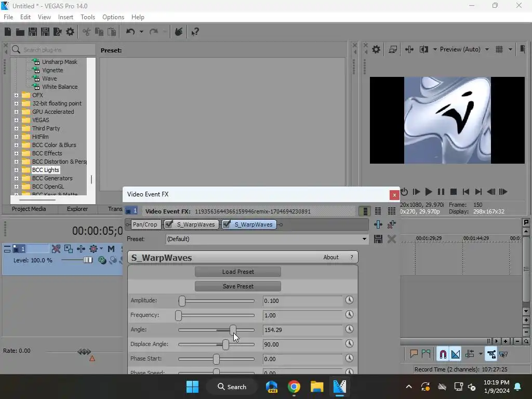Viewport: 532px width, 399px height.
Task: Click the Split Screen View icon
Action: click(424, 49)
